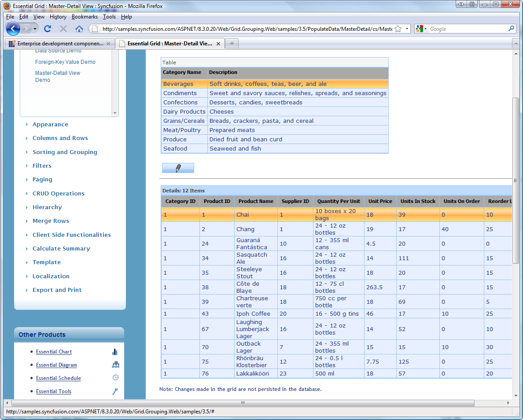Select the Seafood category row
Image resolution: width=523 pixels, height=420 pixels.
[x=275, y=149]
